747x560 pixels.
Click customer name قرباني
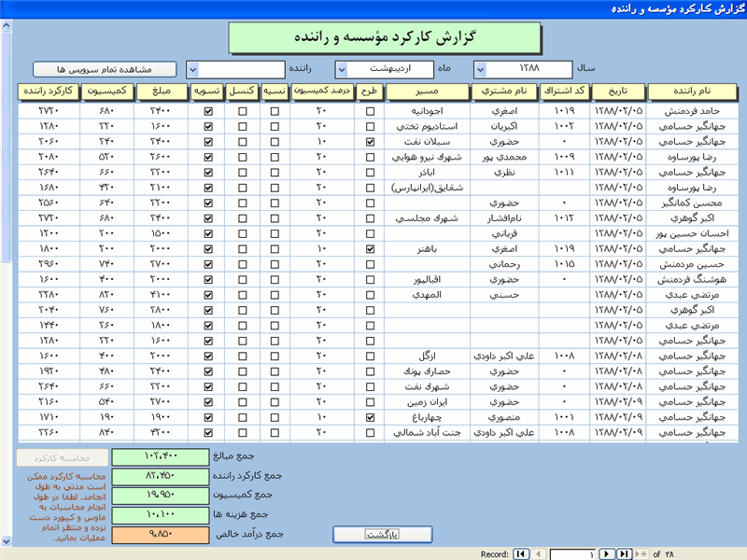(504, 234)
